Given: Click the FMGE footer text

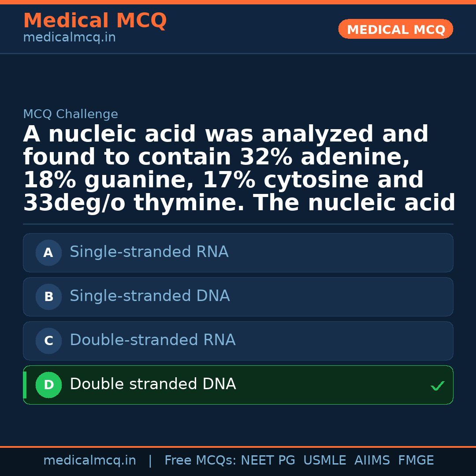Looking at the screenshot, I should click(x=416, y=461).
